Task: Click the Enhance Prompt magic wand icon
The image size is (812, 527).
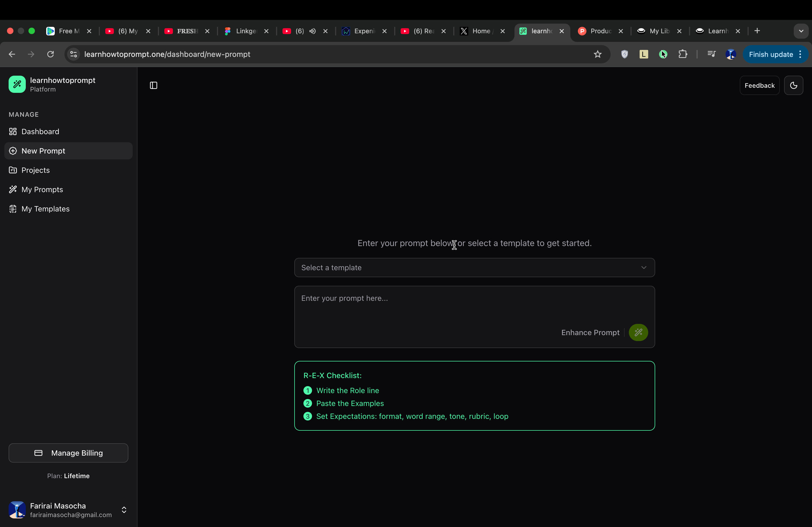Action: pos(638,332)
